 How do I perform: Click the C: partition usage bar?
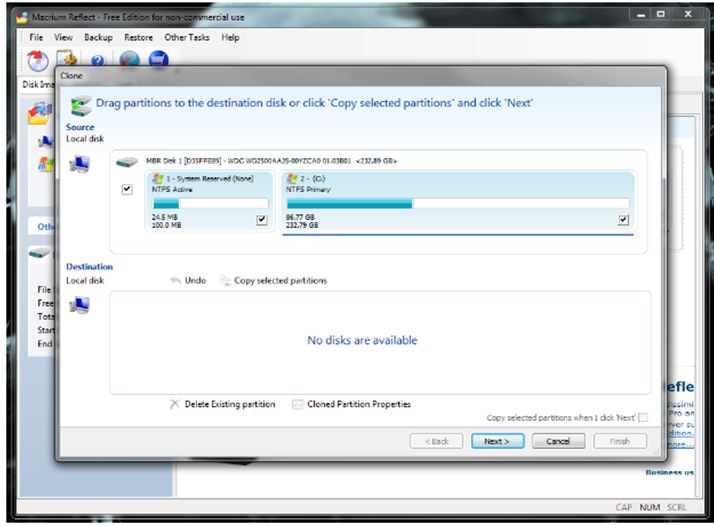[458, 204]
